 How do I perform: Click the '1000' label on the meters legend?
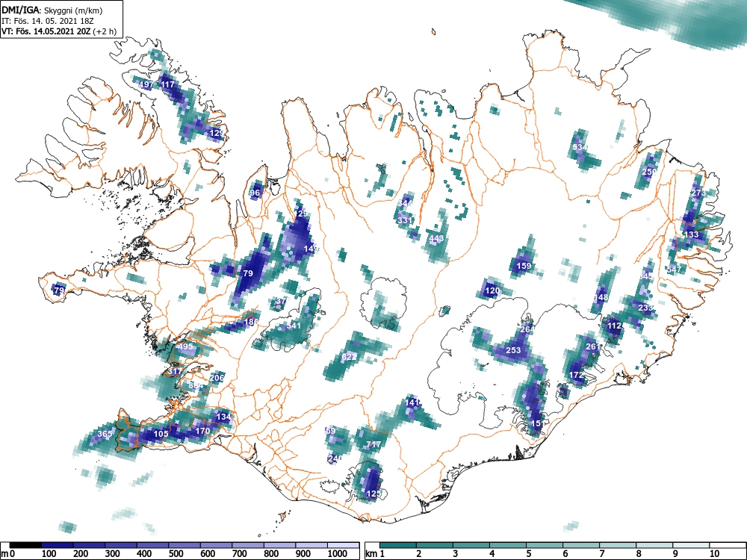[x=338, y=554]
